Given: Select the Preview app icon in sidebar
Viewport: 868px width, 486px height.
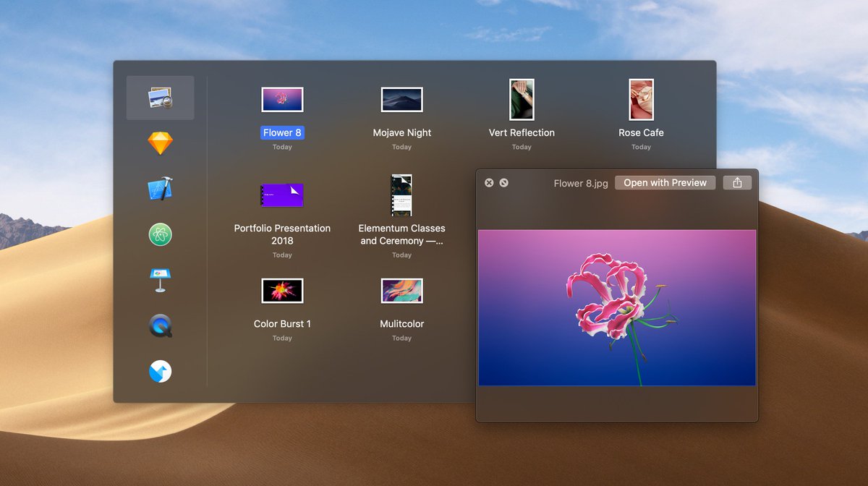Looking at the screenshot, I should [x=160, y=98].
